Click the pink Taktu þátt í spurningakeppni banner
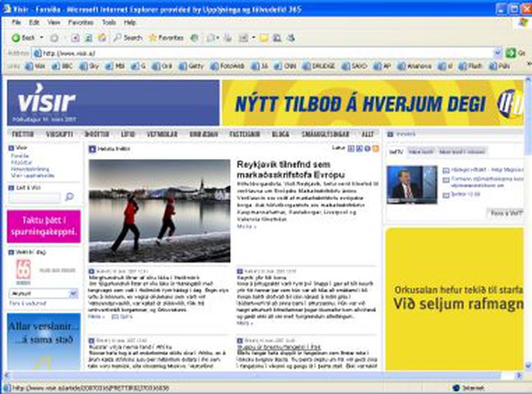Image resolution: width=532 pixels, height=394 pixels. 44,226
